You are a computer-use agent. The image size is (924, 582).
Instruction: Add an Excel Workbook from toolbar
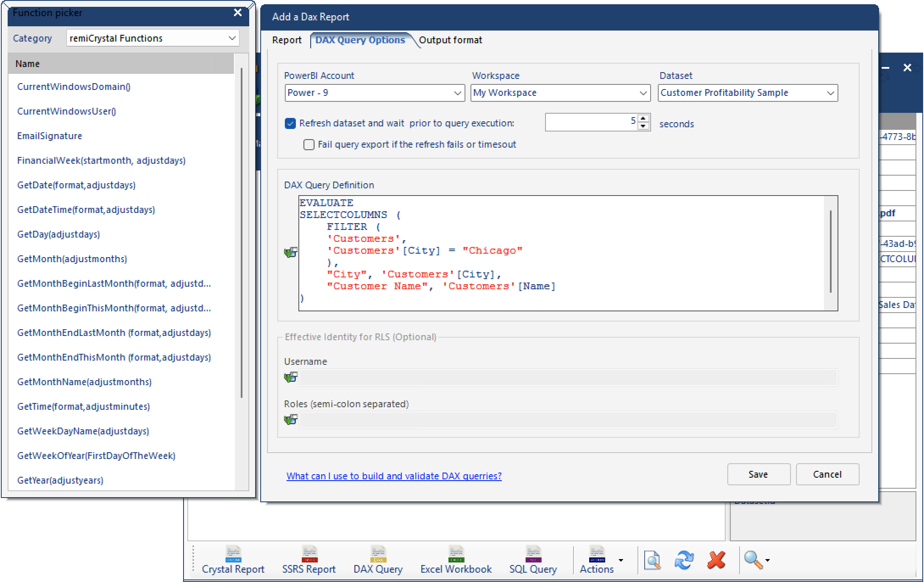[x=456, y=560]
